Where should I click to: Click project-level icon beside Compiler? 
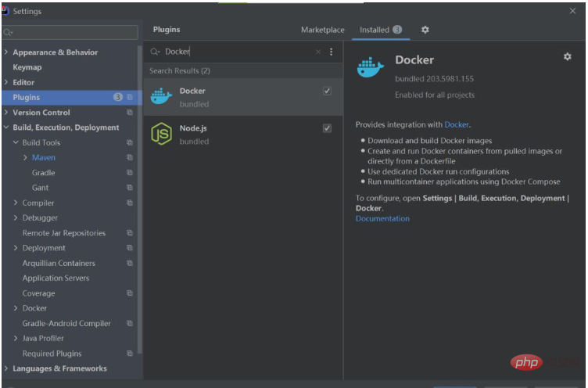click(x=130, y=203)
